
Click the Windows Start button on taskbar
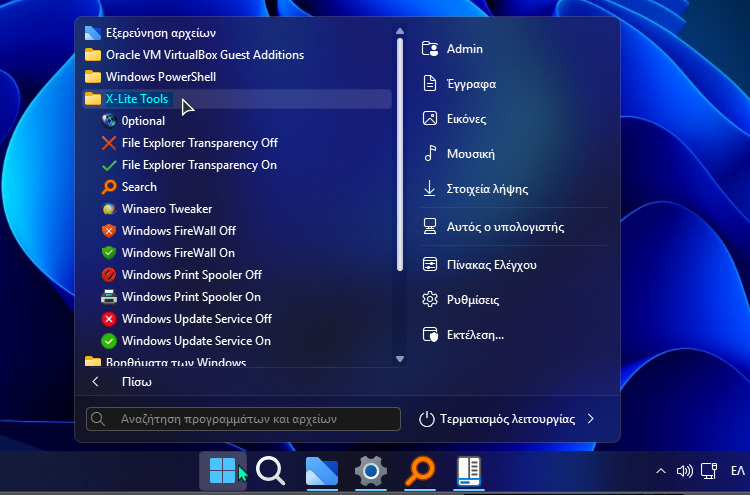(x=223, y=471)
